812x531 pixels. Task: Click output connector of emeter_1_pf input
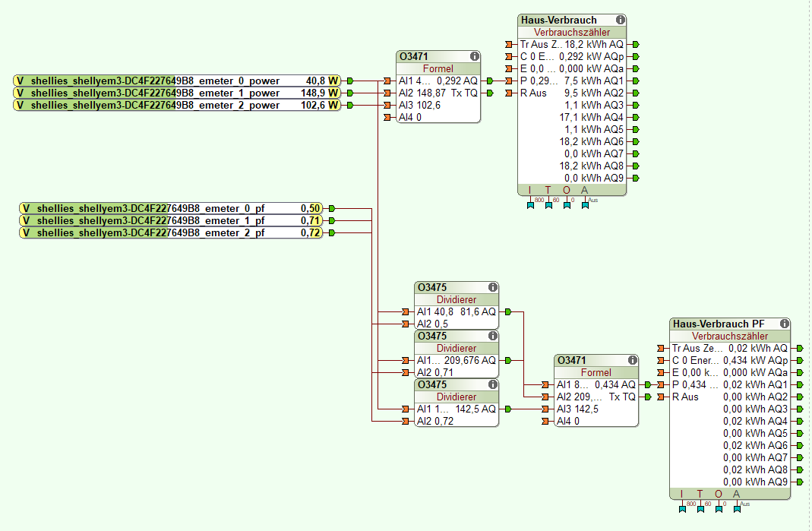332,221
